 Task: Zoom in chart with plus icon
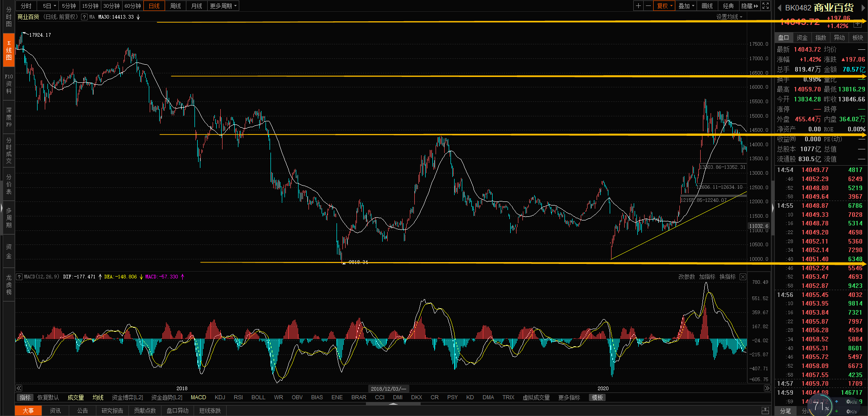pos(638,6)
